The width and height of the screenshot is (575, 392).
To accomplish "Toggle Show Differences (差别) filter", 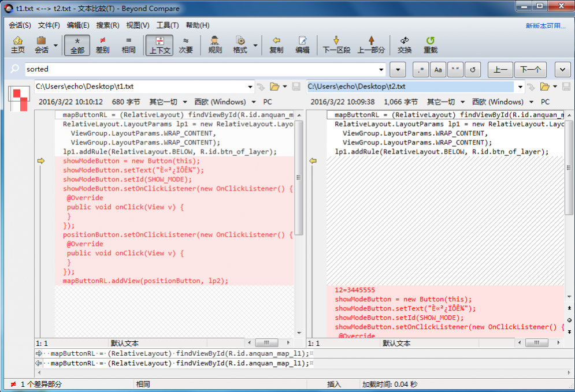I will [x=102, y=44].
